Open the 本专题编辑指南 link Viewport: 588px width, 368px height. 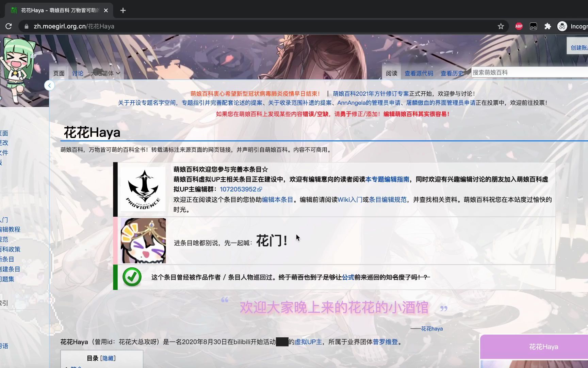[387, 179]
